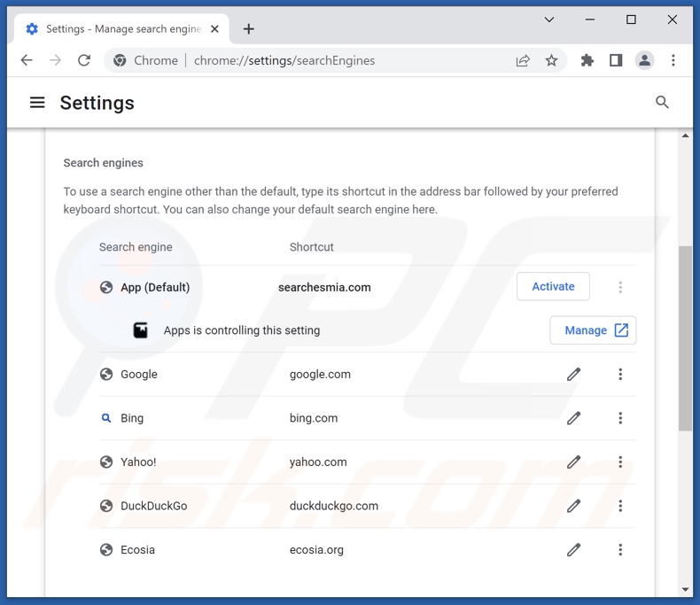
Task: Click the scrollbar down arrow
Action: (685, 589)
